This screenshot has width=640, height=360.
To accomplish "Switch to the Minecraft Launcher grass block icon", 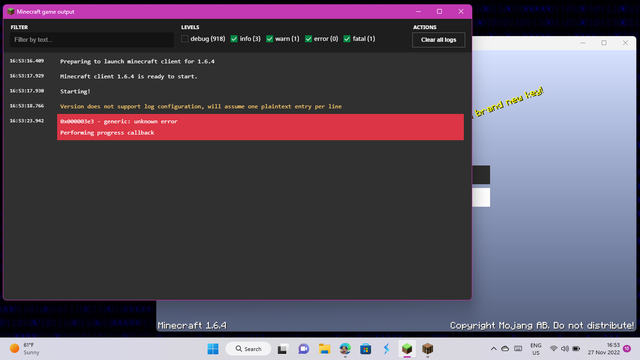I will [407, 349].
